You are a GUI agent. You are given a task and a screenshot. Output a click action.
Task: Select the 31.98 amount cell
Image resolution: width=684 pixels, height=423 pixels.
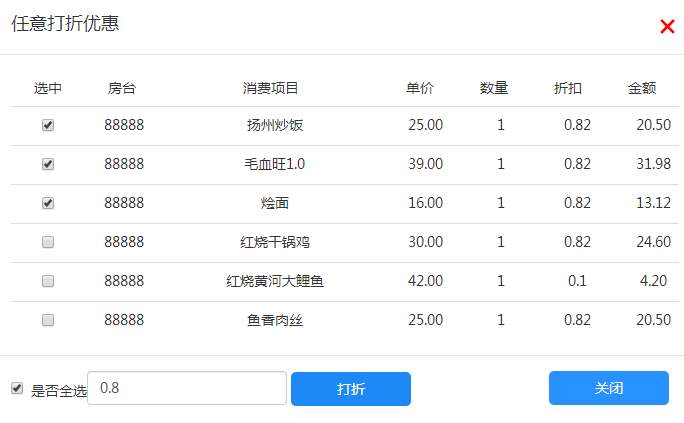tap(653, 164)
